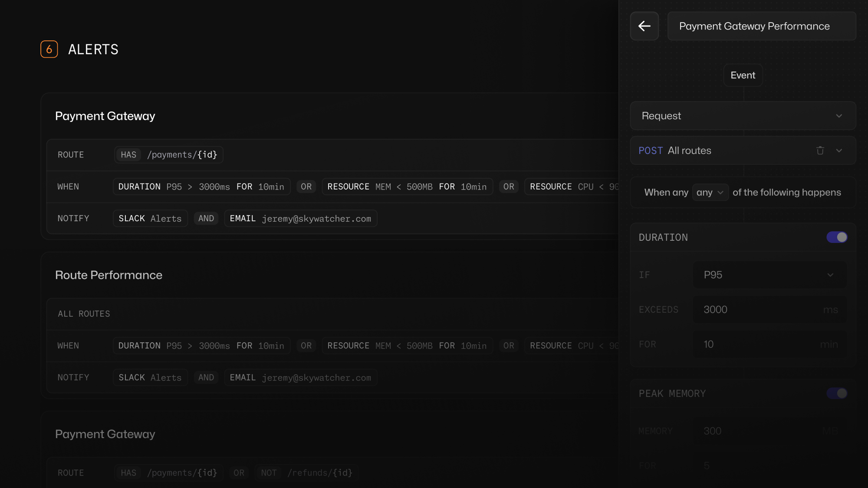Open the any/all condition dropdown
The image size is (868, 488).
pyautogui.click(x=710, y=192)
